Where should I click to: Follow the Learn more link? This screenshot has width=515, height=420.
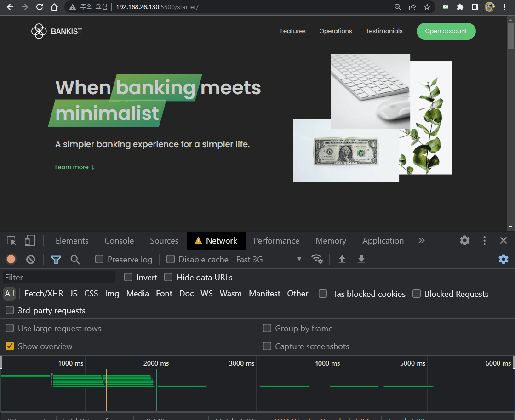[75, 167]
